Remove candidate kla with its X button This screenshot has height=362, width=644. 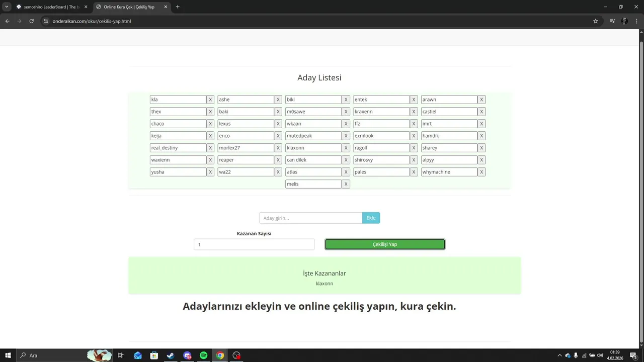210,100
